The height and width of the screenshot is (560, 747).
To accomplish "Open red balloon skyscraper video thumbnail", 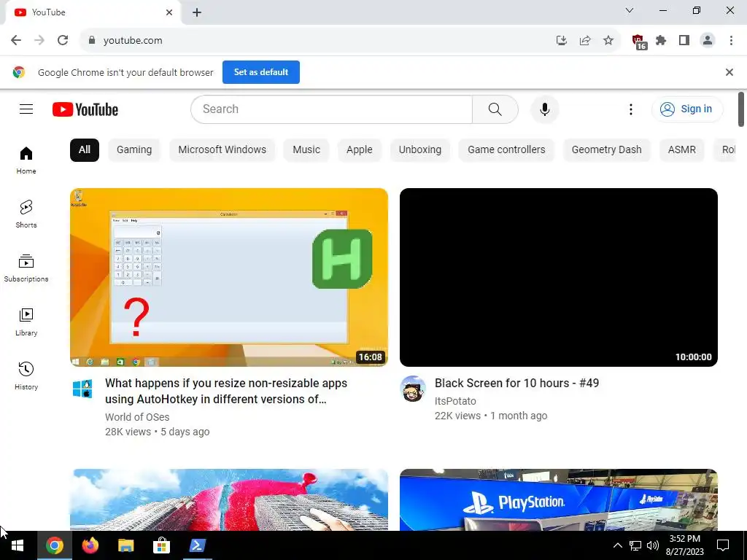I will click(x=228, y=499).
